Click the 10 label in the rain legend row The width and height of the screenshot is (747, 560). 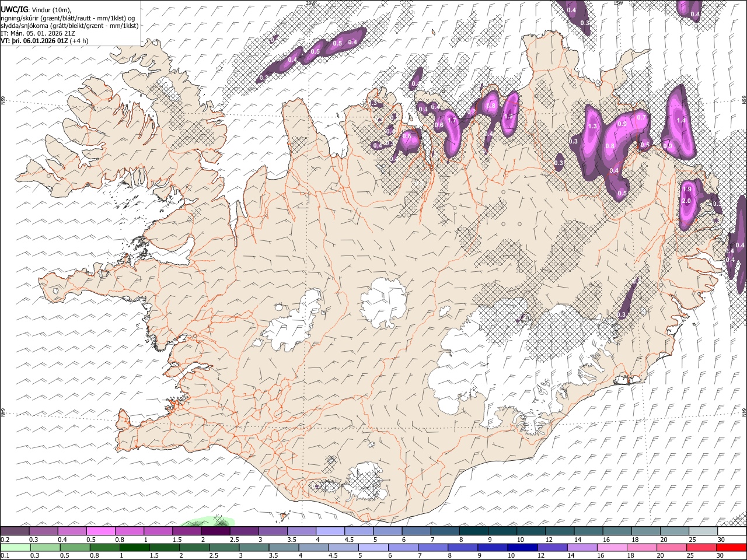click(511, 556)
